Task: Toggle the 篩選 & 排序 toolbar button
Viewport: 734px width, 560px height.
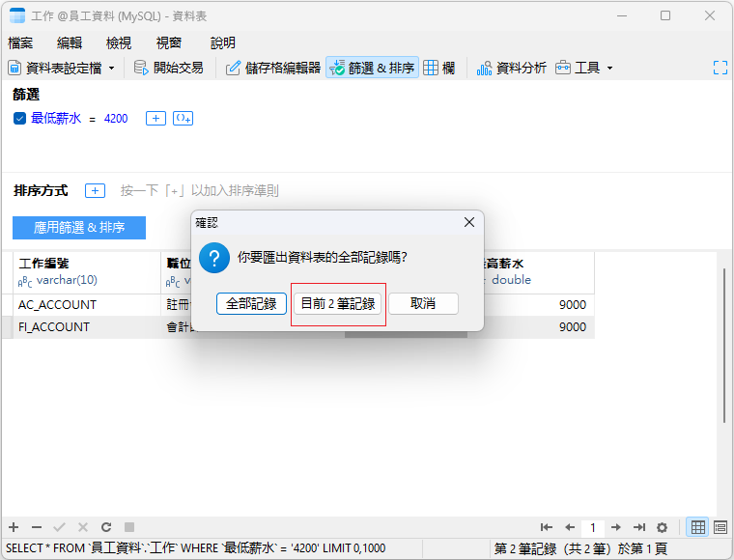Action: (x=373, y=68)
